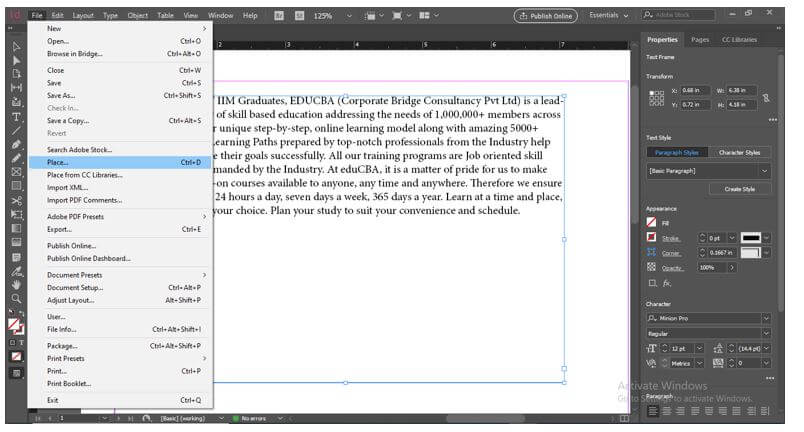Select the Pencil tool
Viewport: 804px width, 432px height.
click(x=16, y=158)
